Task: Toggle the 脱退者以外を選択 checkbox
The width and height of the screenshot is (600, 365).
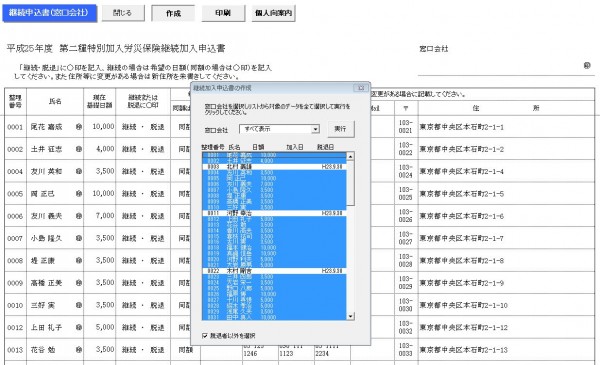Action: (x=205, y=336)
